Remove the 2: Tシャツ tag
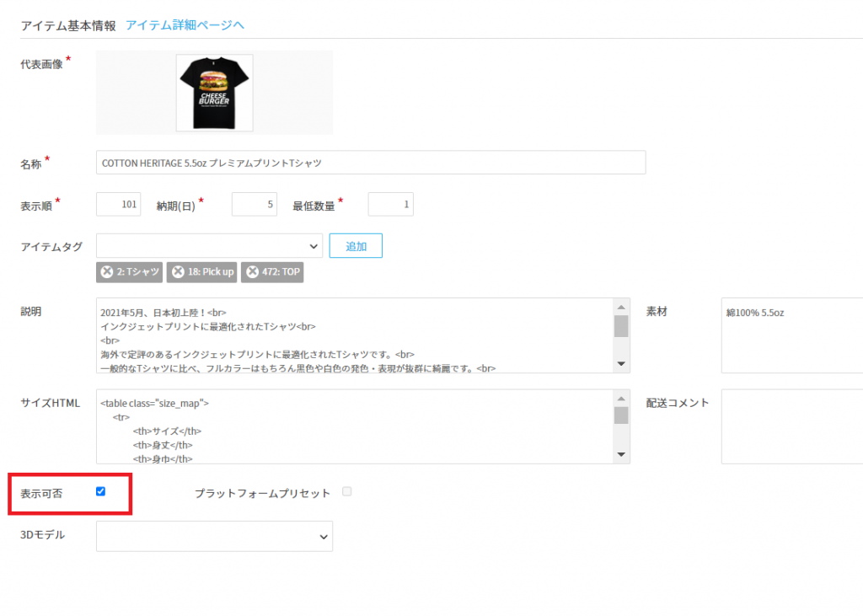The image size is (863, 616). 107,271
